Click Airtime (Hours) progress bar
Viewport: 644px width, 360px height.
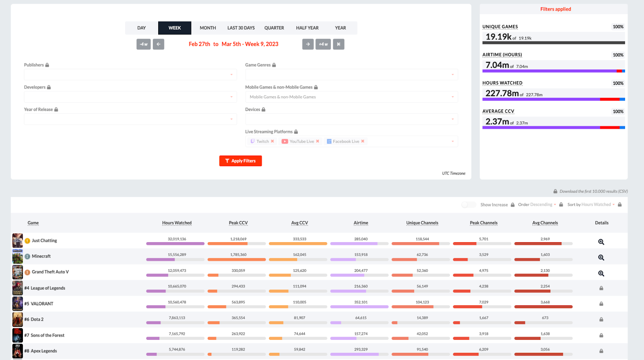554,71
